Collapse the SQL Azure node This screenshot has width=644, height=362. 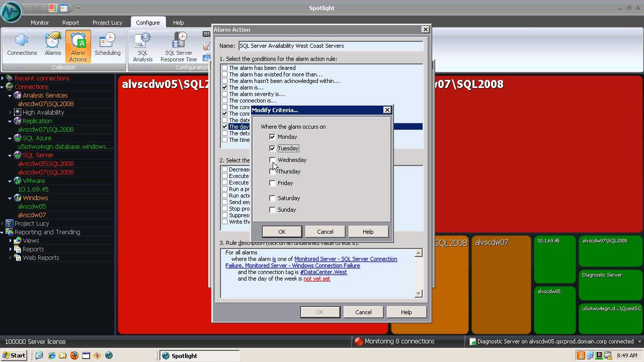click(x=10, y=138)
